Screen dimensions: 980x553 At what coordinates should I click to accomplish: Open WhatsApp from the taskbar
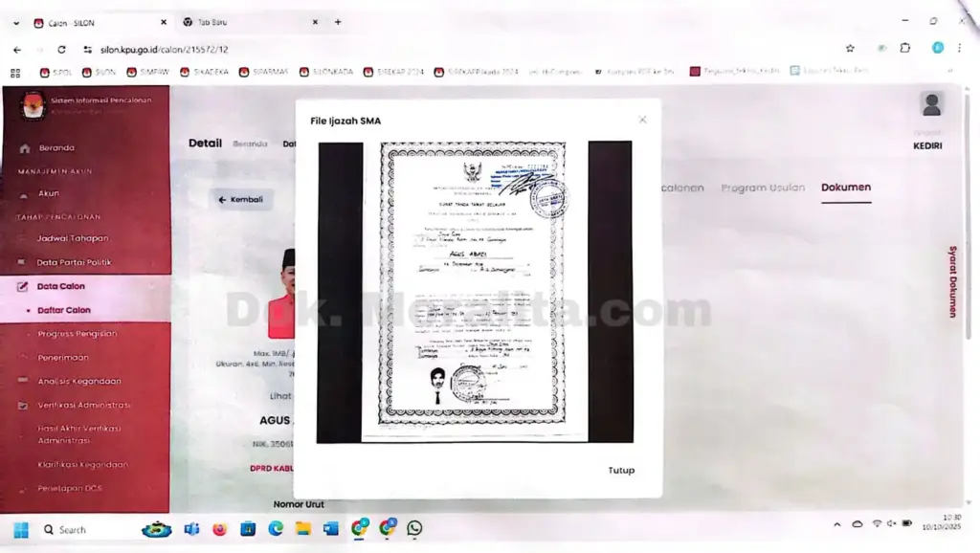click(414, 528)
